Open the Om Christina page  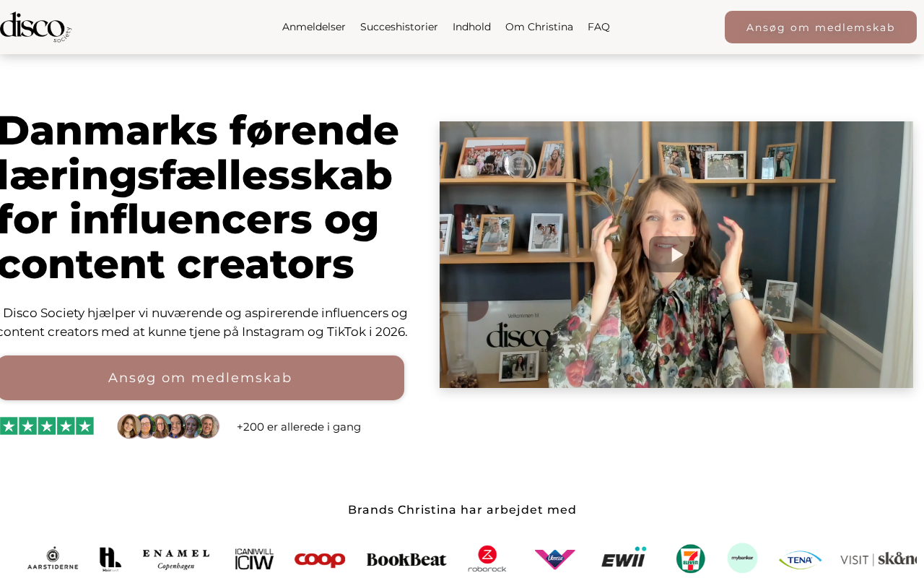coord(539,27)
